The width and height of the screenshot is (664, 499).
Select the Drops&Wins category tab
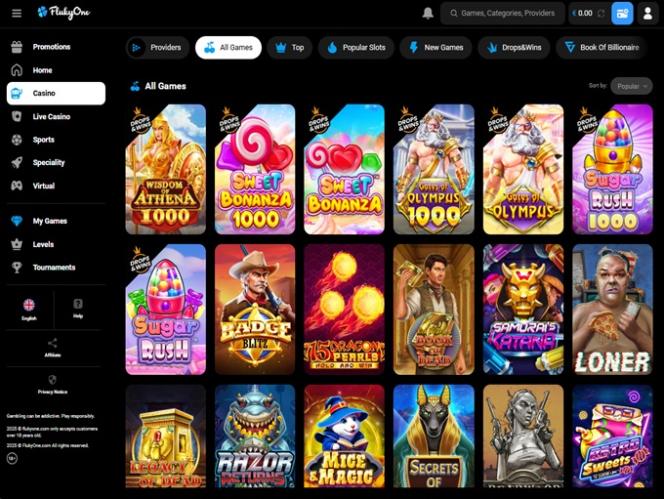tap(514, 47)
